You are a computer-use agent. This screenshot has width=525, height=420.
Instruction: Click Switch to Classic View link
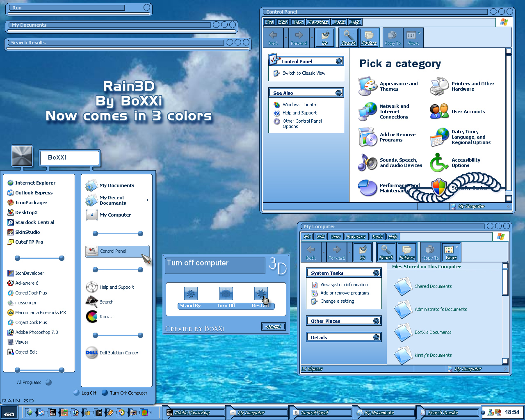point(304,73)
